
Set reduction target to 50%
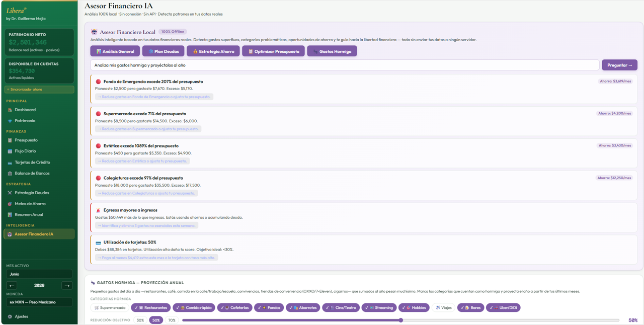coord(156,320)
